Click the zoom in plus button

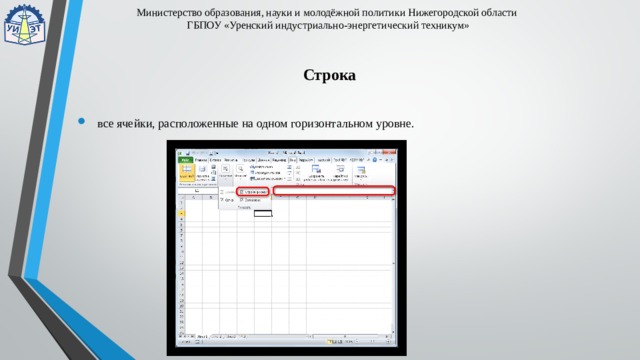point(389,342)
